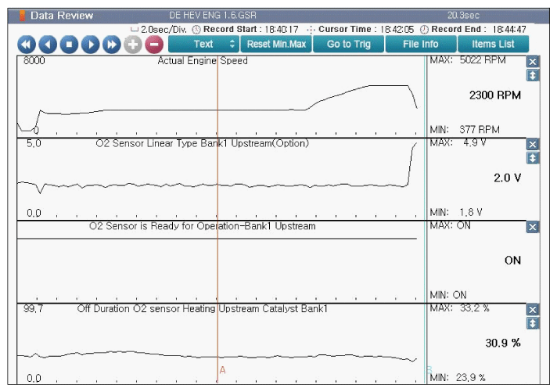Close the O2 Sensor Linear Type graph

pos(533,145)
